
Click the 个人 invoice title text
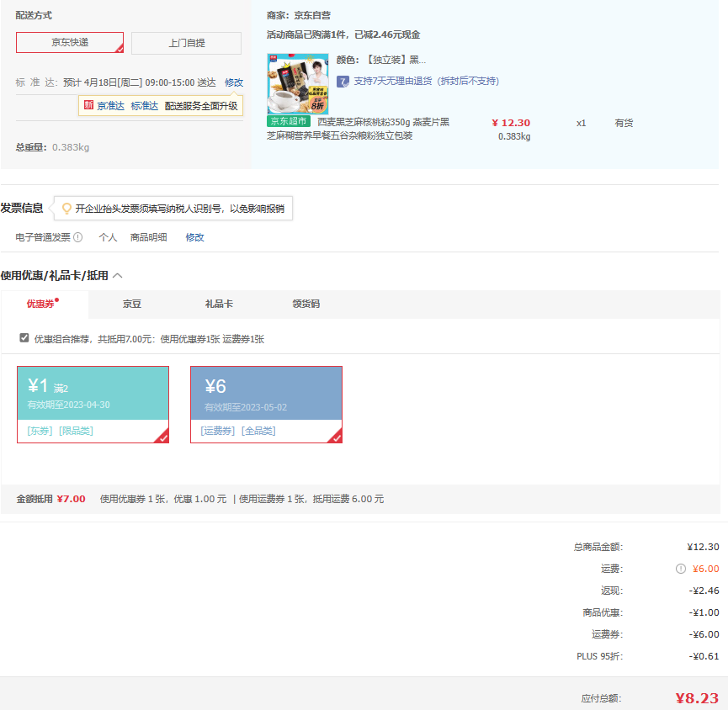108,237
